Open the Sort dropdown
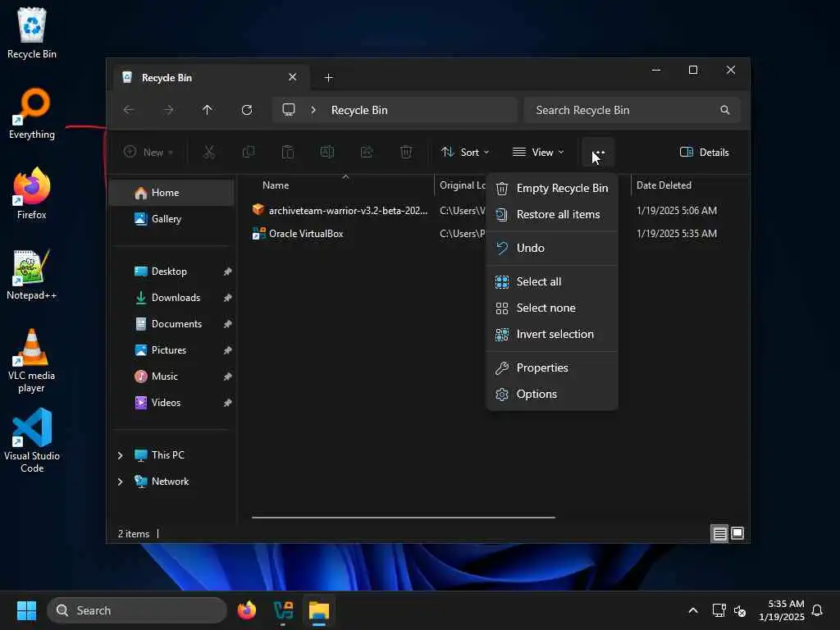This screenshot has height=630, width=840. point(465,152)
